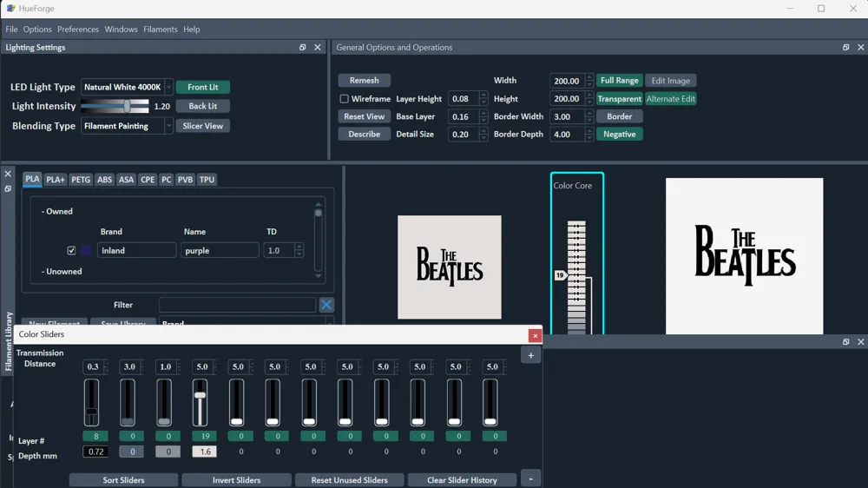Click the Beatles source image thumbnail
The height and width of the screenshot is (488, 868).
[x=450, y=267]
